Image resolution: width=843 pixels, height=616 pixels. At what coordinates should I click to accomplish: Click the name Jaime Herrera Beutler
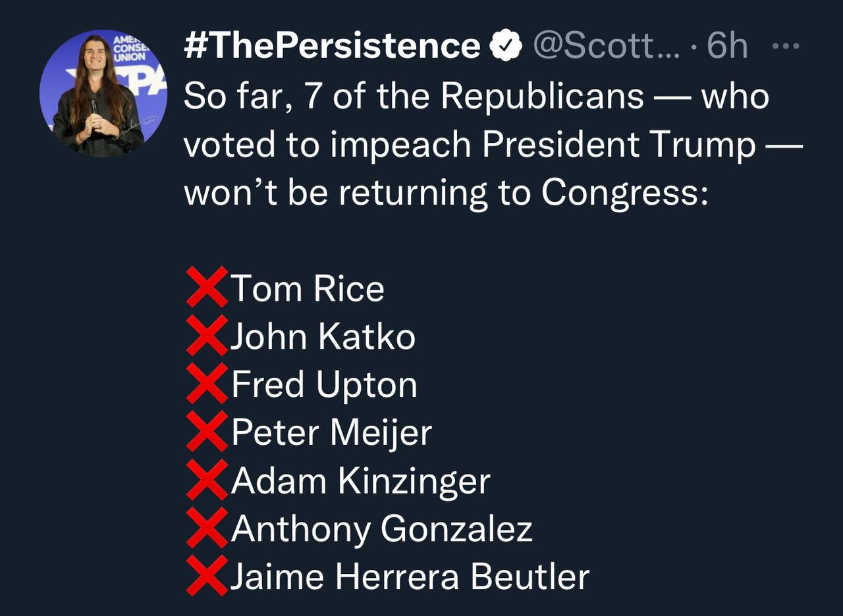410,577
